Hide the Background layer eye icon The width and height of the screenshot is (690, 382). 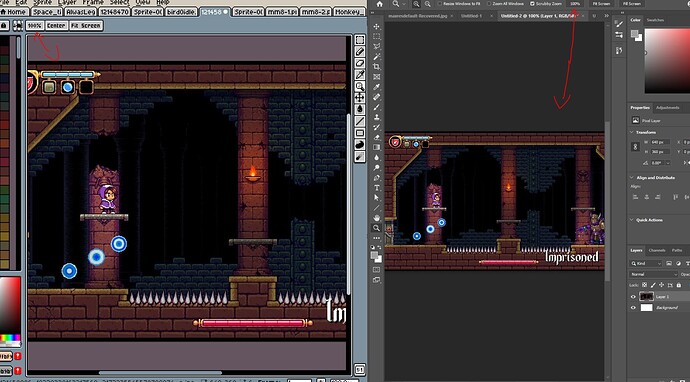pyautogui.click(x=633, y=308)
